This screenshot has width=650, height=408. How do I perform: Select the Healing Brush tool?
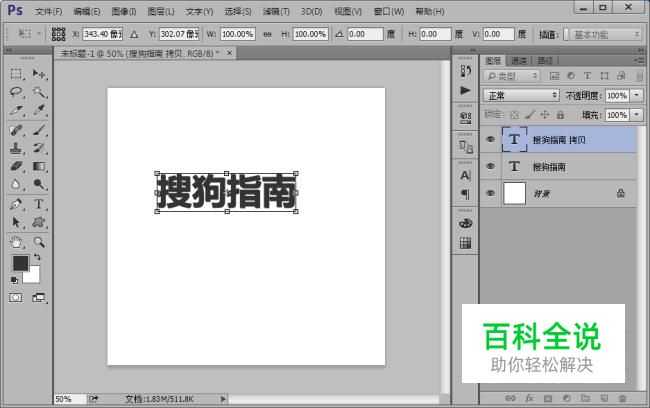pos(16,130)
